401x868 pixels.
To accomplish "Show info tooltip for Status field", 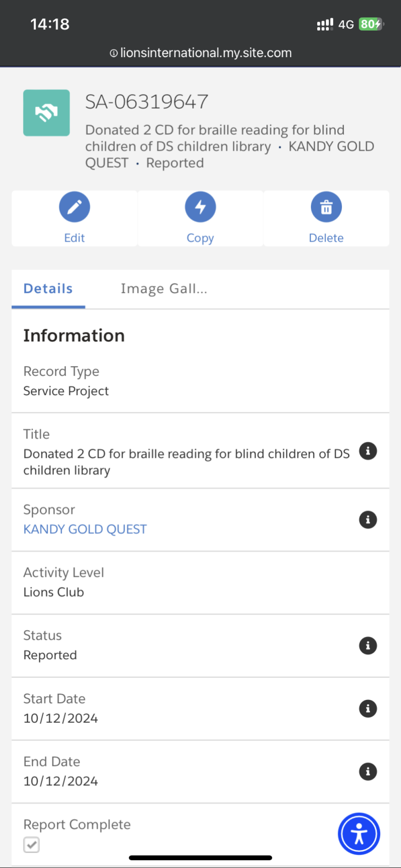I will [x=368, y=646].
